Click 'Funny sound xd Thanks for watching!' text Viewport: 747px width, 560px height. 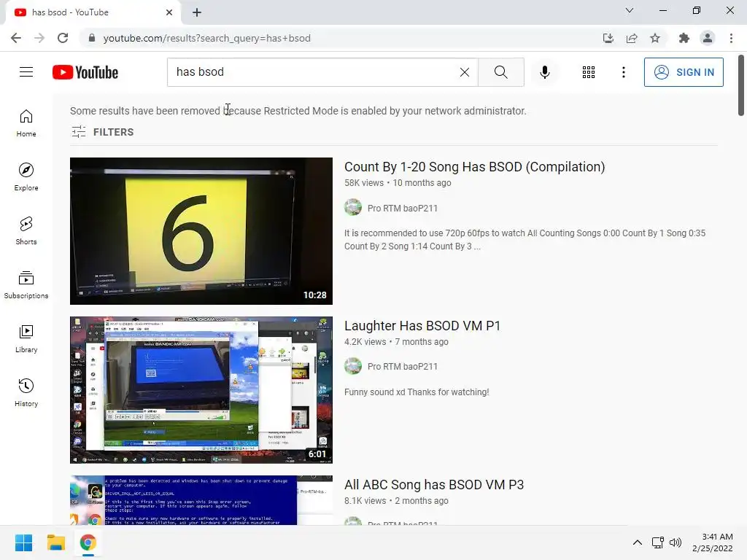[x=417, y=392]
